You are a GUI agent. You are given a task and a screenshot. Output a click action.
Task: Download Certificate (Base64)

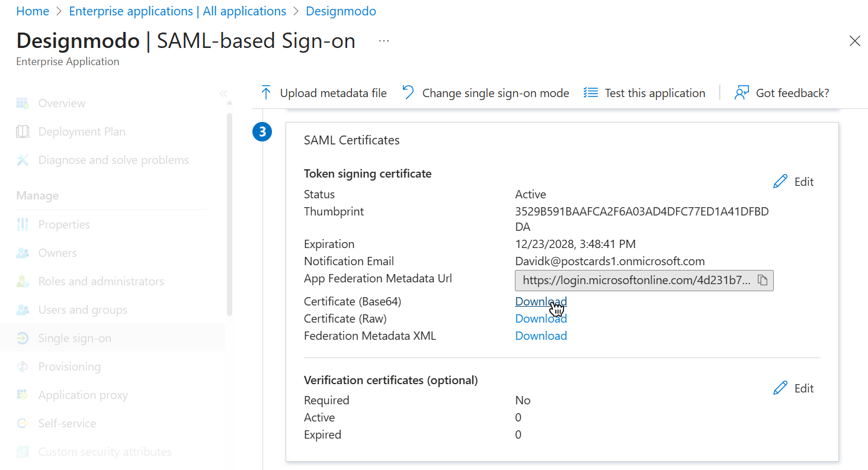541,301
